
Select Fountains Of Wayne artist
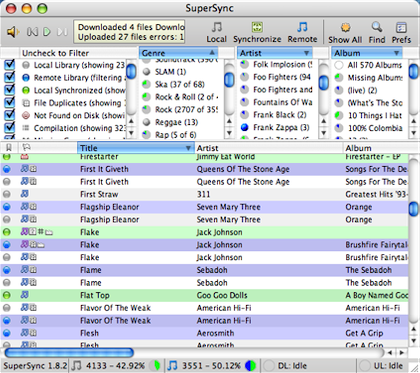(x=282, y=102)
